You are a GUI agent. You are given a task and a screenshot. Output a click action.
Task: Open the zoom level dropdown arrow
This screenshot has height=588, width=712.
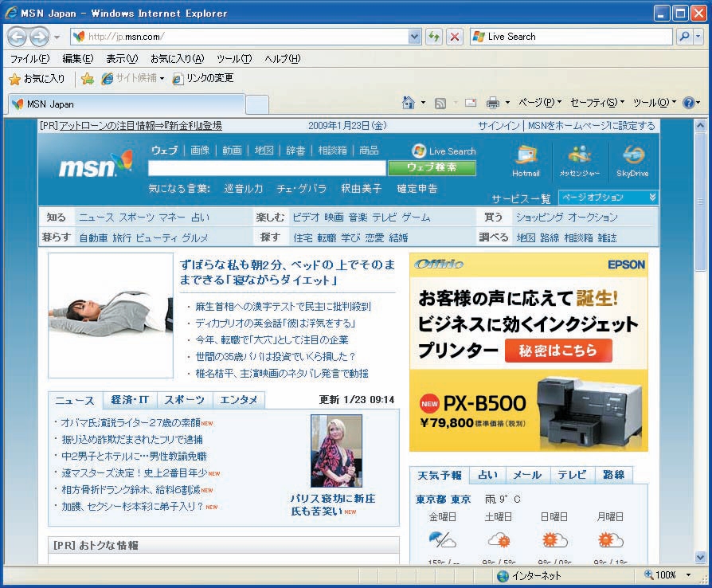pos(688,575)
